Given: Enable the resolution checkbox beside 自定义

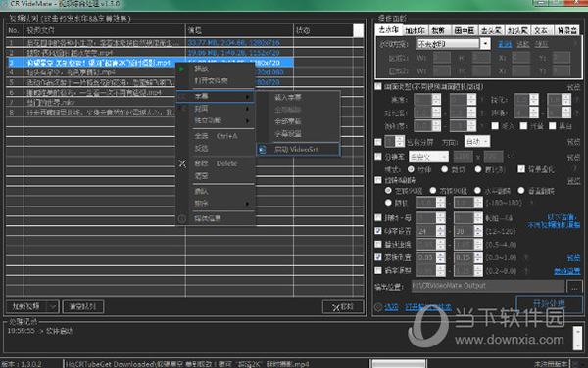Looking at the screenshot, I should (378, 157).
